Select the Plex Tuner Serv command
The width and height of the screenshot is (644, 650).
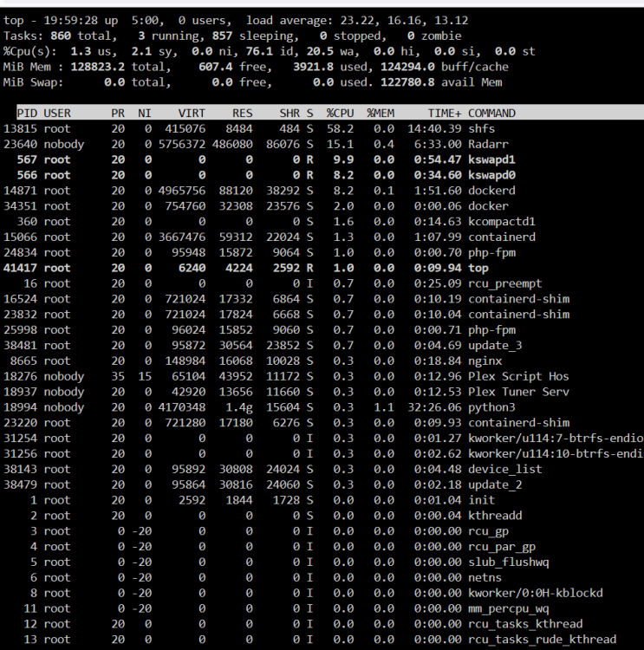pyautogui.click(x=518, y=392)
